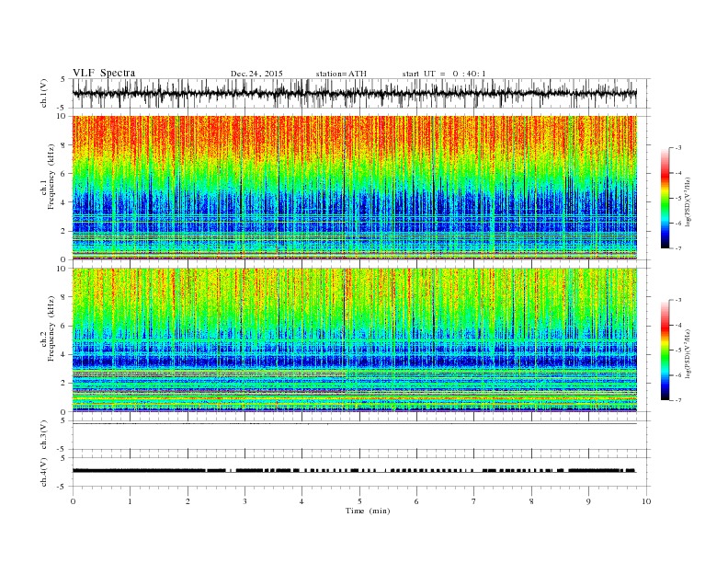Click the "station=ATH" header label
This screenshot has width=728, height=563.
(341, 74)
